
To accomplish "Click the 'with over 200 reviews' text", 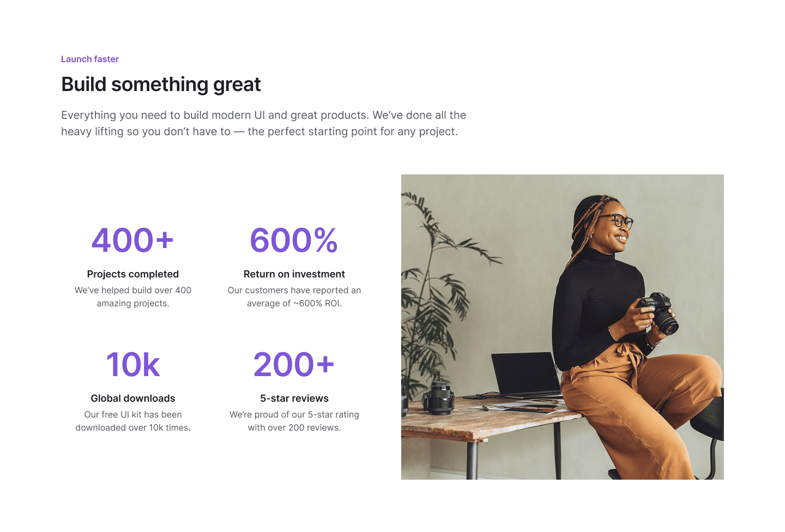I will (x=294, y=427).
